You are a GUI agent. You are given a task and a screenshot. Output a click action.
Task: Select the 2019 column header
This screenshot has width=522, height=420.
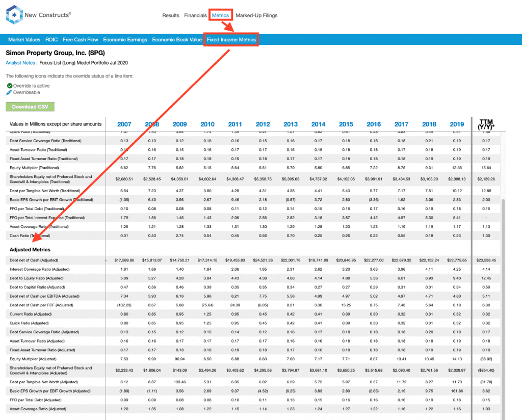coord(457,124)
